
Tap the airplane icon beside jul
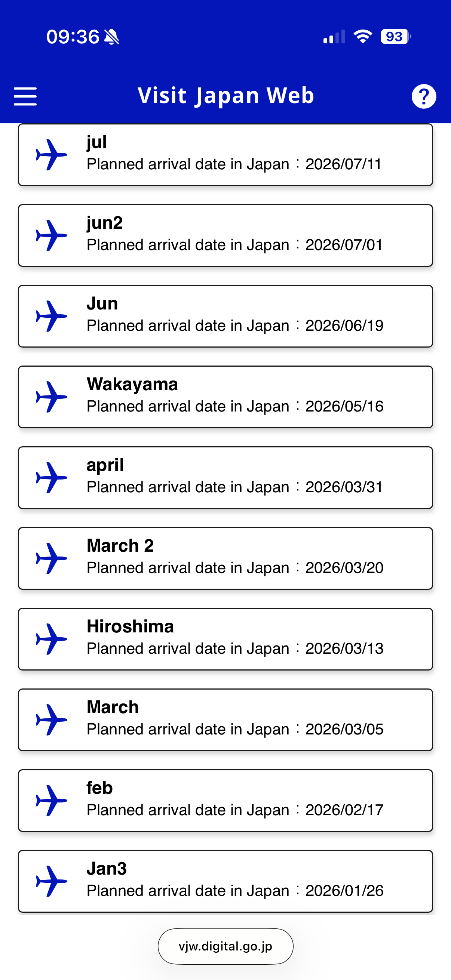coord(51,155)
